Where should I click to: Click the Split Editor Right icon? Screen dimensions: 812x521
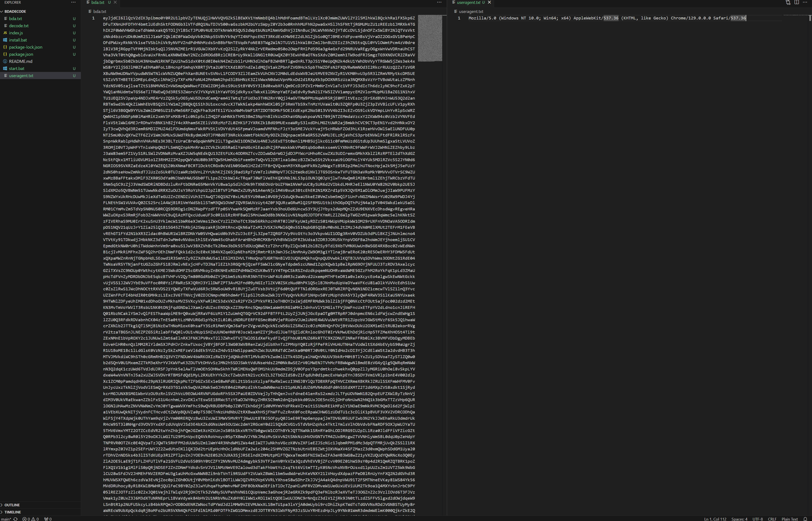[796, 2]
